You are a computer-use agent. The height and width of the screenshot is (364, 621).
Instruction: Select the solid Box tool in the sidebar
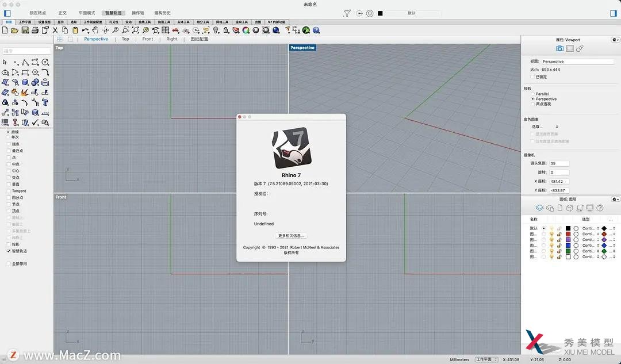(x=25, y=82)
